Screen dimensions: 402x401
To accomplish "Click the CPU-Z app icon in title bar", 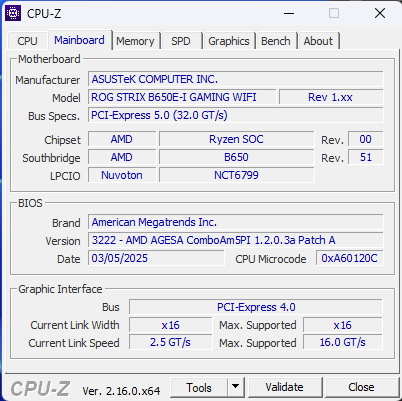I will (13, 13).
